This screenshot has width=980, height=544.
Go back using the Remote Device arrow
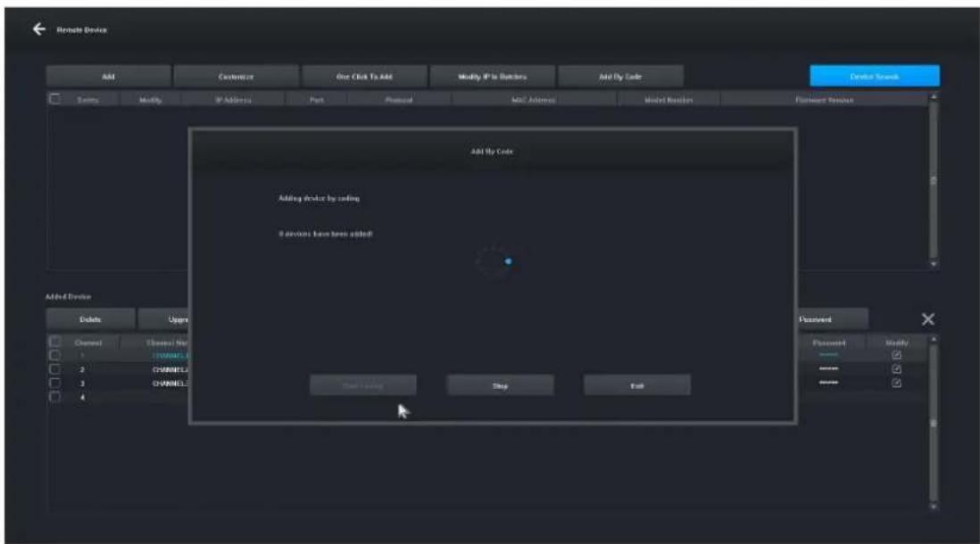[x=39, y=29]
